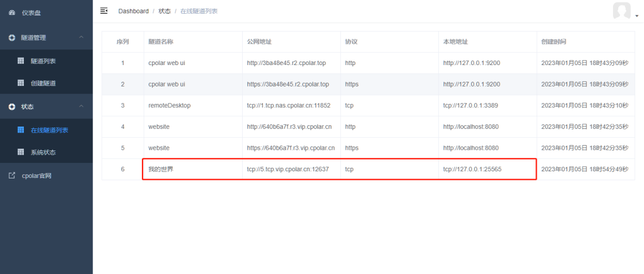This screenshot has height=274, width=644.
Task: Click local address tcp://127.0.0.1:25565
Action: point(472,169)
